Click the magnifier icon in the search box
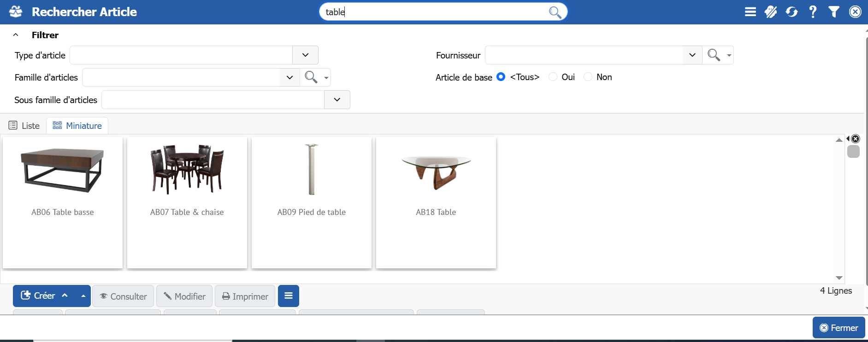 [555, 12]
